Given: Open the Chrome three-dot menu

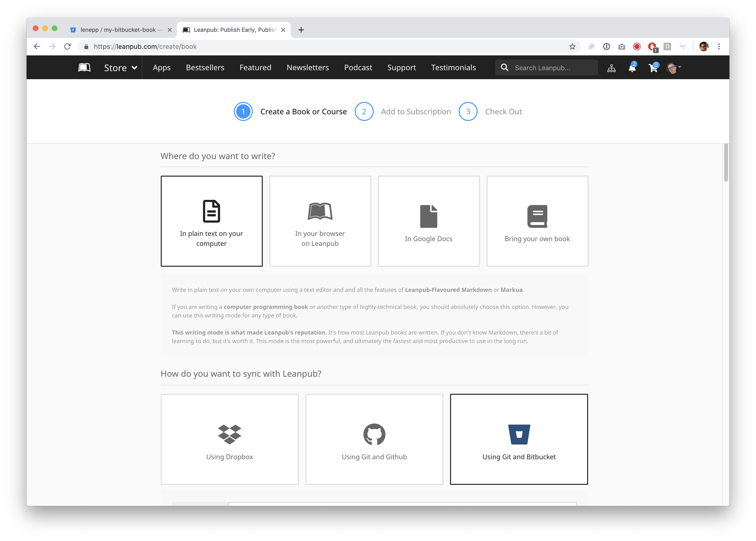Looking at the screenshot, I should coord(719,47).
